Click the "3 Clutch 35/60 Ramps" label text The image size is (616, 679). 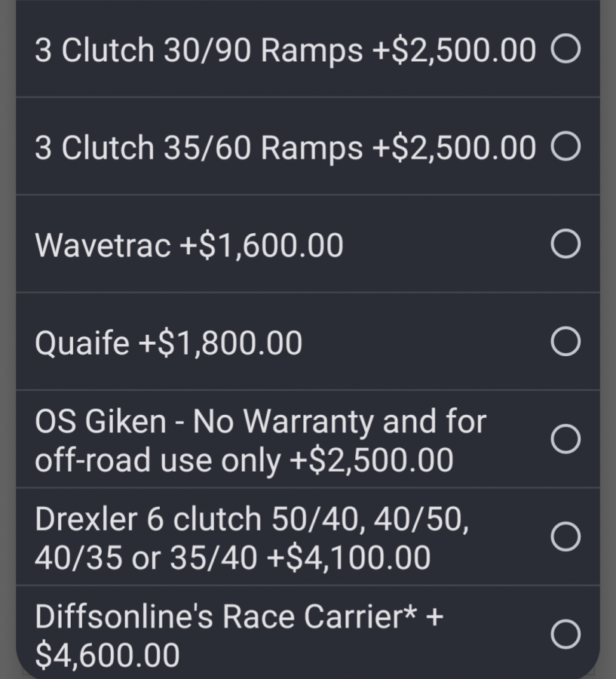point(199,148)
